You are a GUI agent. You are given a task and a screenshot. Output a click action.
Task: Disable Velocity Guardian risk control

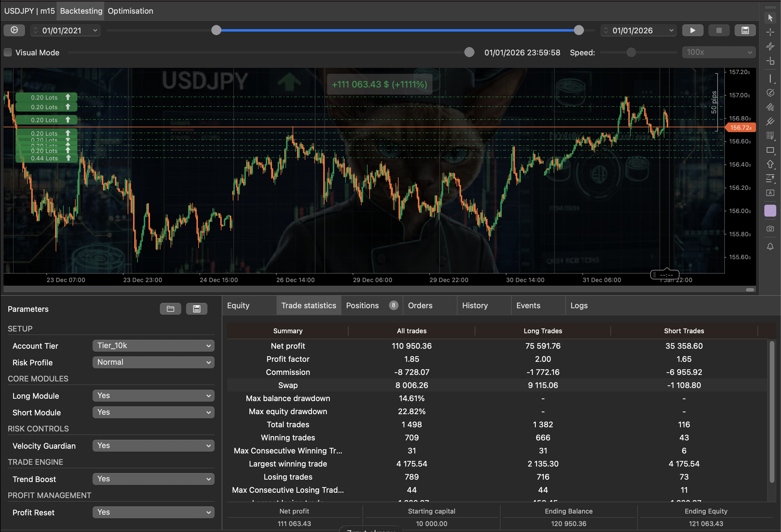click(x=153, y=446)
